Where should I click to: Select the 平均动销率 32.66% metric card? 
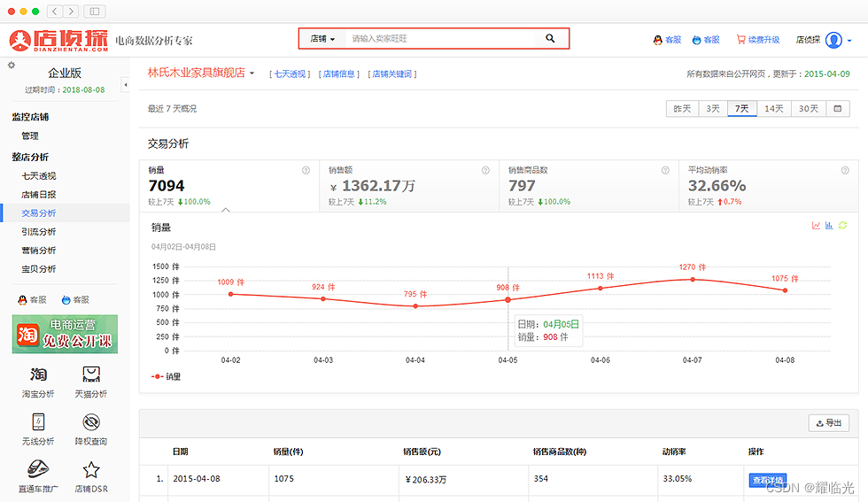tap(769, 186)
